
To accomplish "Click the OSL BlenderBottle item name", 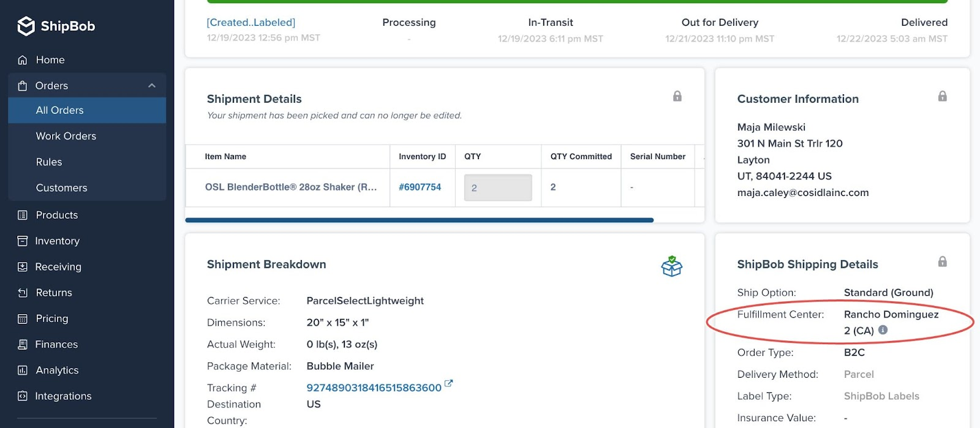I will [291, 187].
